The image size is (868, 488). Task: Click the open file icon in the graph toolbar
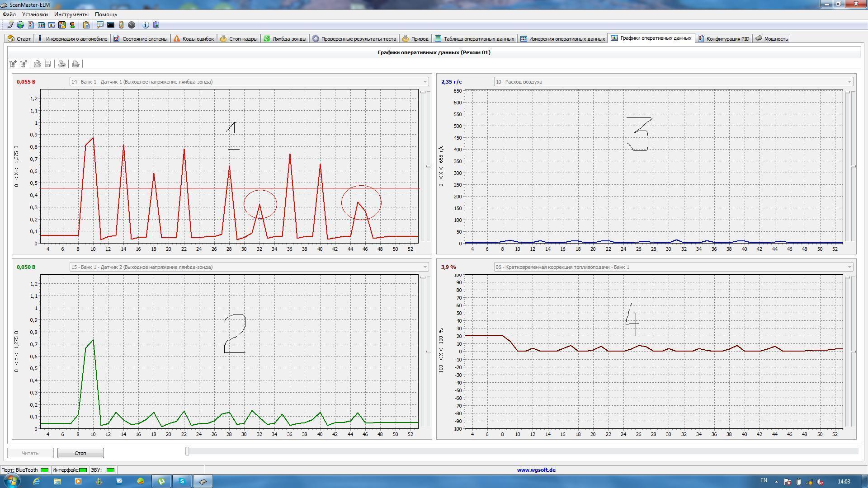click(x=38, y=64)
